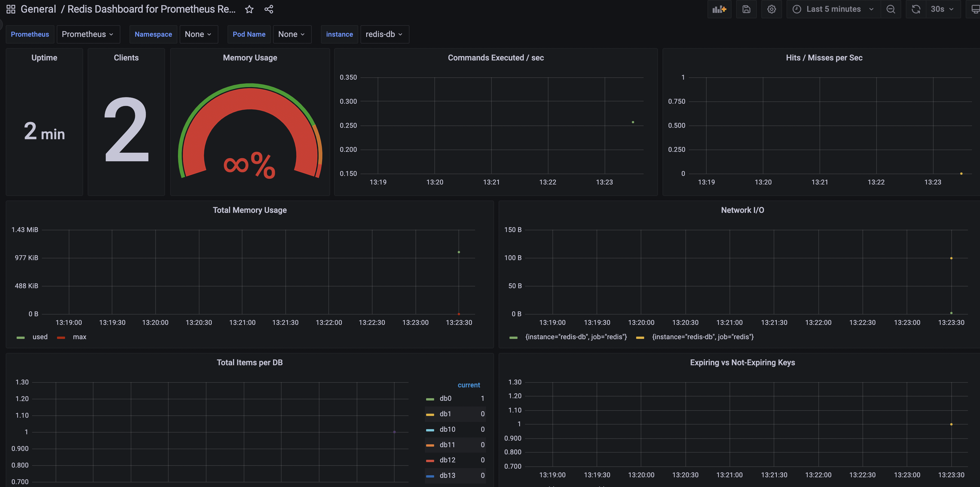Click the Memory Usage panel title

point(250,58)
